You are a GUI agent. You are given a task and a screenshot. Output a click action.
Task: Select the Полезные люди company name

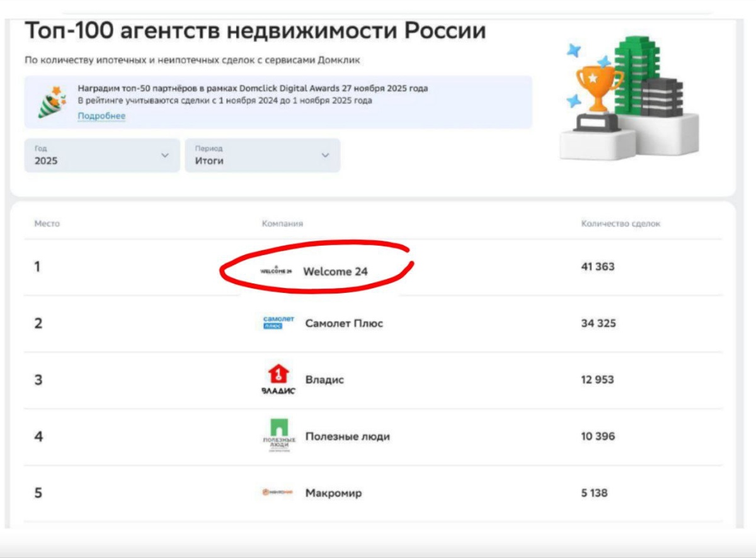[x=347, y=436]
